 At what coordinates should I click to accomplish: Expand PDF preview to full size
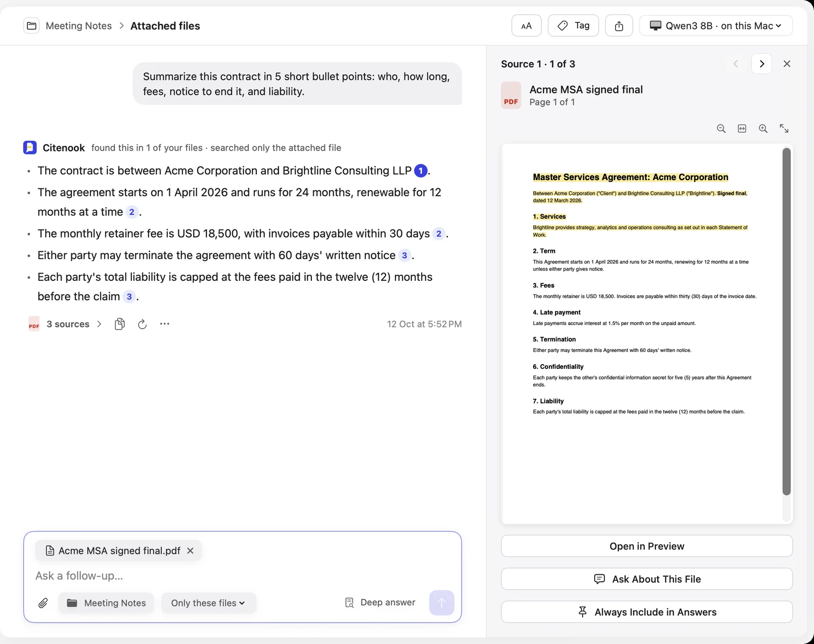coord(784,129)
